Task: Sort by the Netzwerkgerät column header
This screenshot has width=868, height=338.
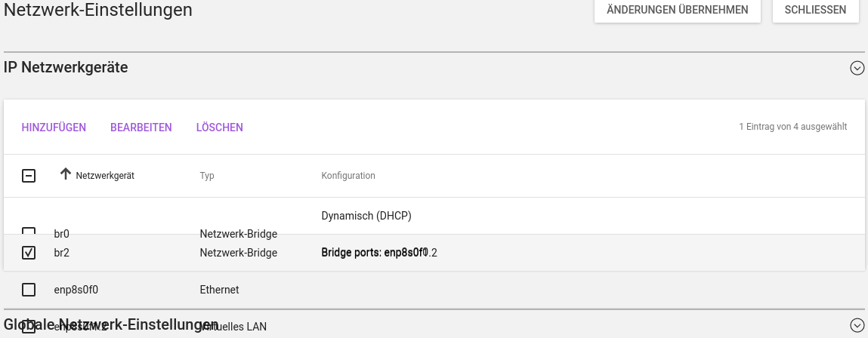Action: (105, 176)
